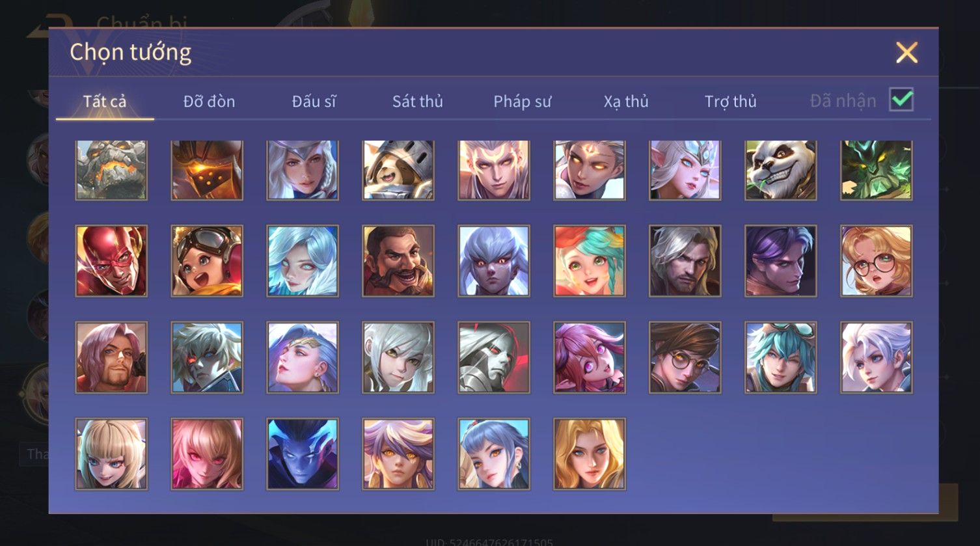Filter heroes by Pháp sư
The height and width of the screenshot is (546, 980).
[x=522, y=102]
